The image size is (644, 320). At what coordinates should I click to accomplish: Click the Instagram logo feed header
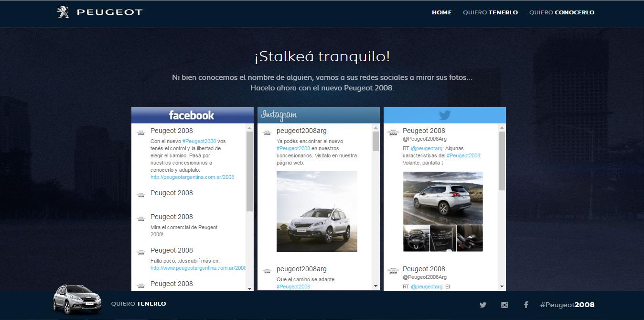pyautogui.click(x=279, y=115)
